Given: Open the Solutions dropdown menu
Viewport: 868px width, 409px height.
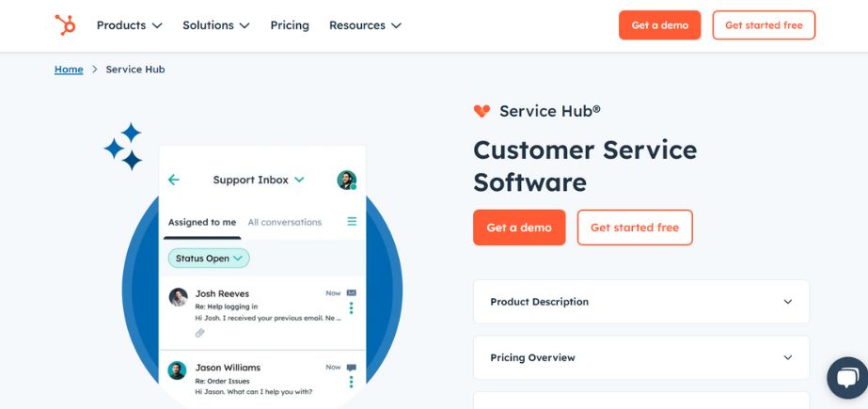Looking at the screenshot, I should (216, 25).
